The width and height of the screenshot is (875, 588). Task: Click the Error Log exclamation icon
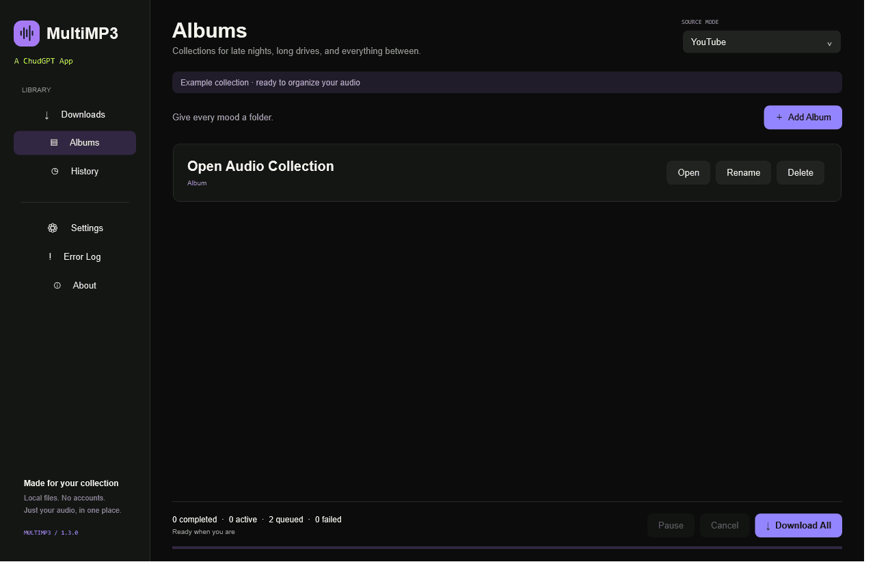point(50,257)
